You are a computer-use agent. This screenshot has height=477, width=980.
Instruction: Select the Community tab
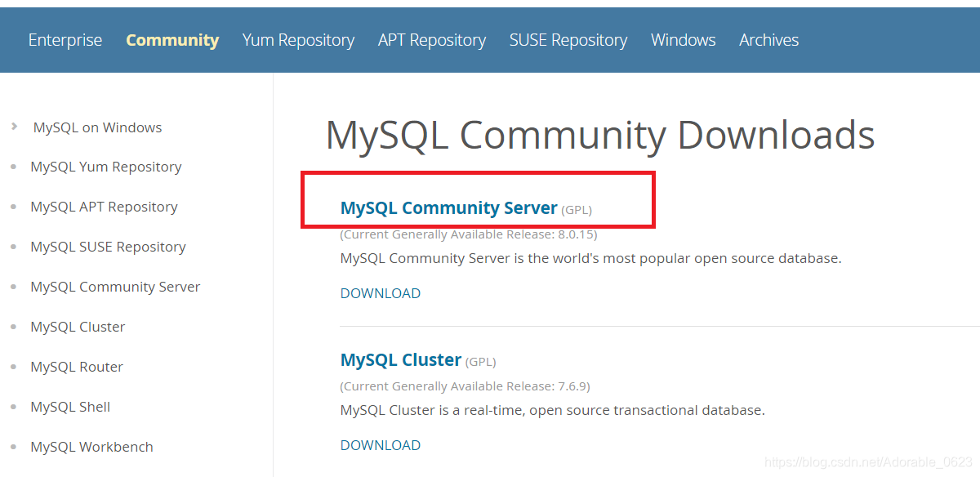[x=172, y=40]
